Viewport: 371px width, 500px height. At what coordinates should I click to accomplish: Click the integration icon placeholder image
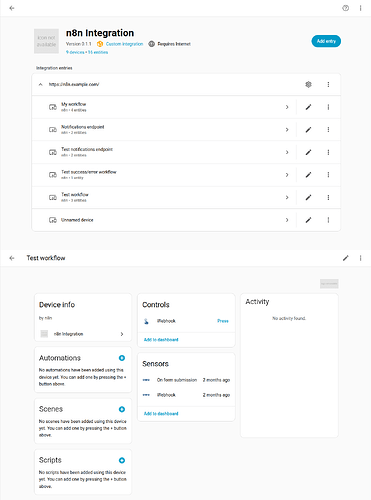46,41
